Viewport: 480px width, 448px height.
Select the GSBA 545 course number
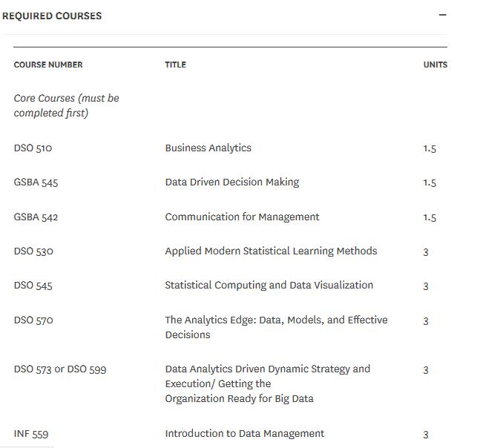36,182
